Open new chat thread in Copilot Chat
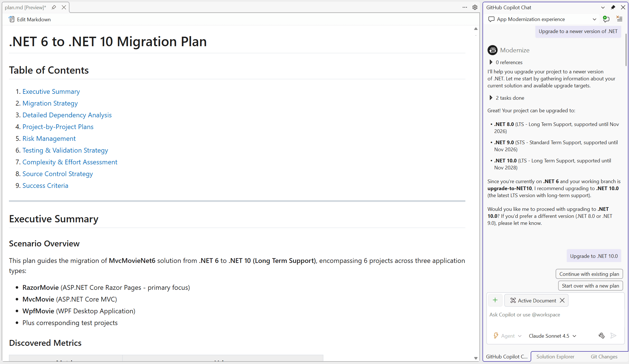Screen dimensions: 629x364 point(606,19)
